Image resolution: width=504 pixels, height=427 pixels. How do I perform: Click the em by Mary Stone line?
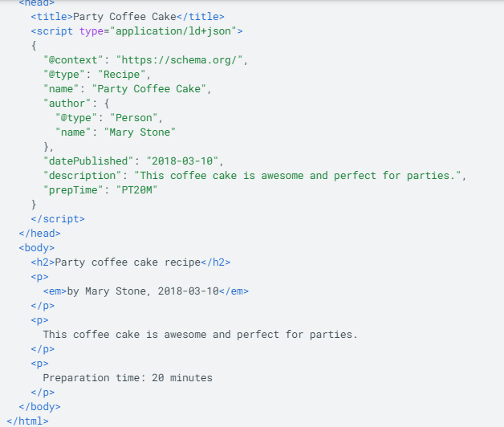146,291
